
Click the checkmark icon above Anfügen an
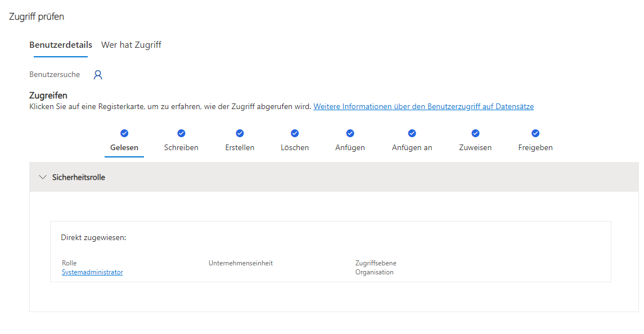412,133
